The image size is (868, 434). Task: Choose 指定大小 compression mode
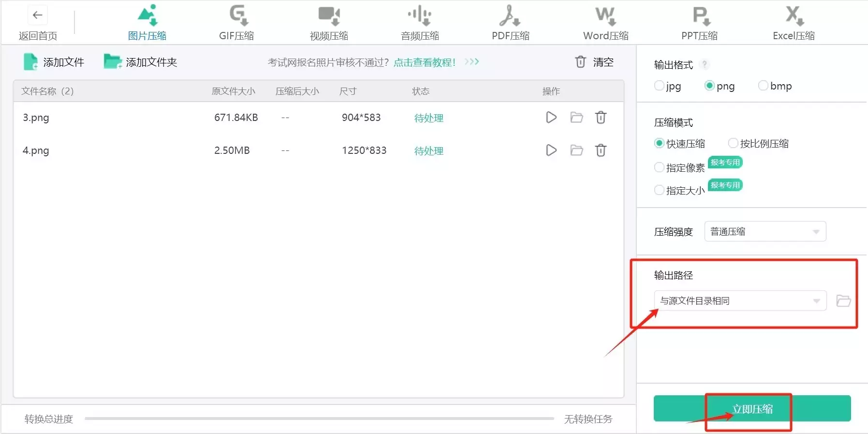(x=679, y=191)
